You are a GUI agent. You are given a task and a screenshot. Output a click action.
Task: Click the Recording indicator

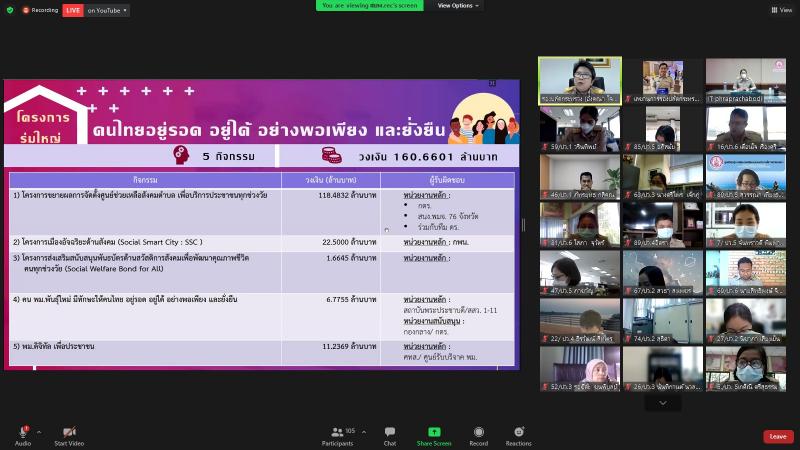40,10
